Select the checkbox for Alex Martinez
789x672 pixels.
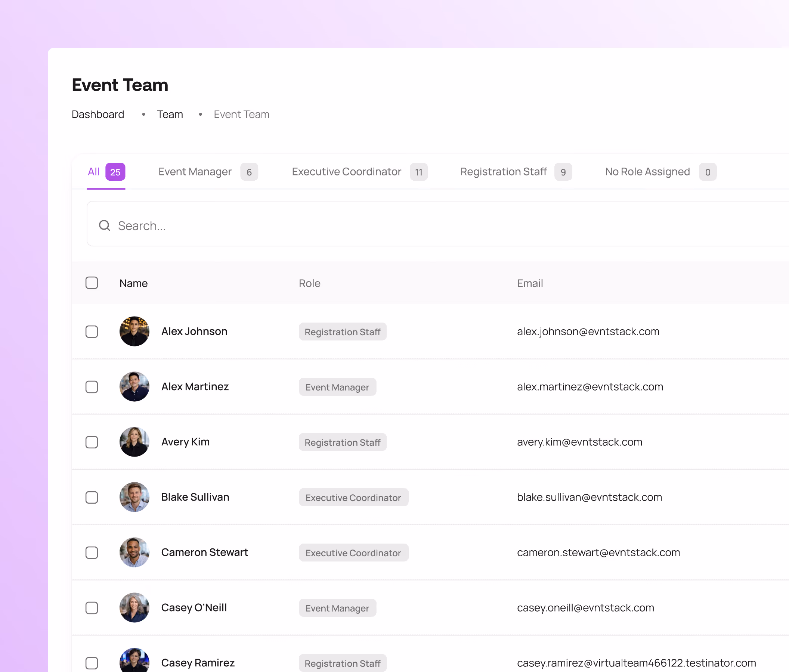[92, 387]
